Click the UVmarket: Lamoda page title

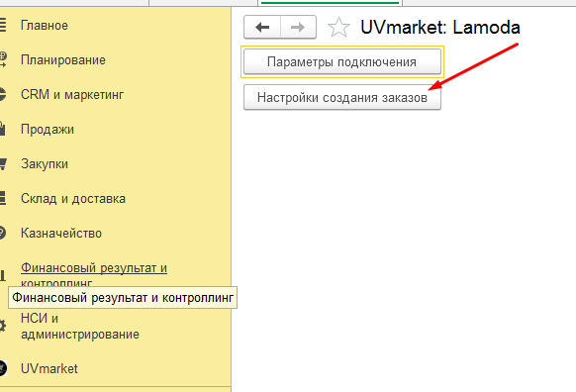(x=440, y=27)
